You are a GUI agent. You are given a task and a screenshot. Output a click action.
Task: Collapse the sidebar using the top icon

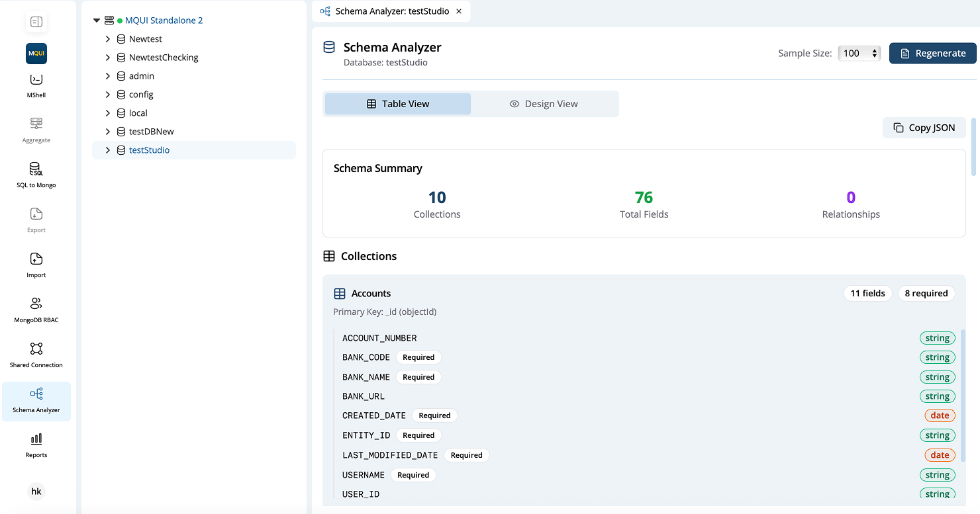pos(36,22)
